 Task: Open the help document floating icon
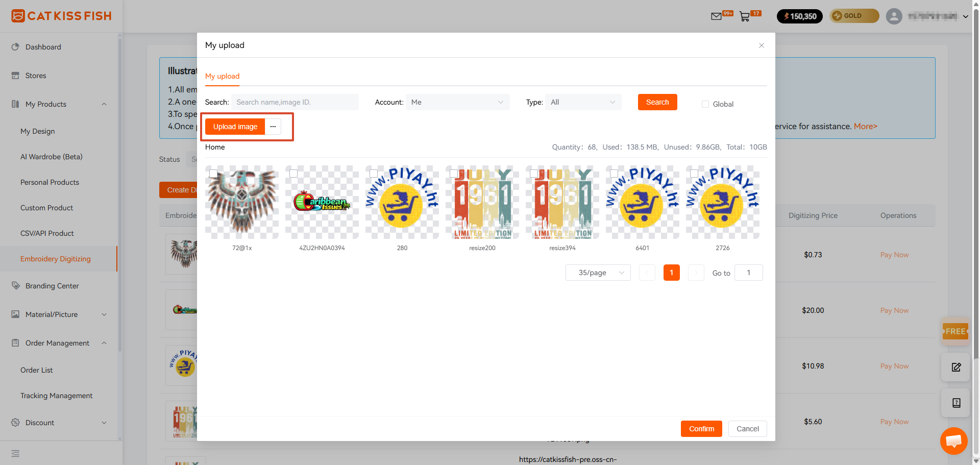pos(956,403)
